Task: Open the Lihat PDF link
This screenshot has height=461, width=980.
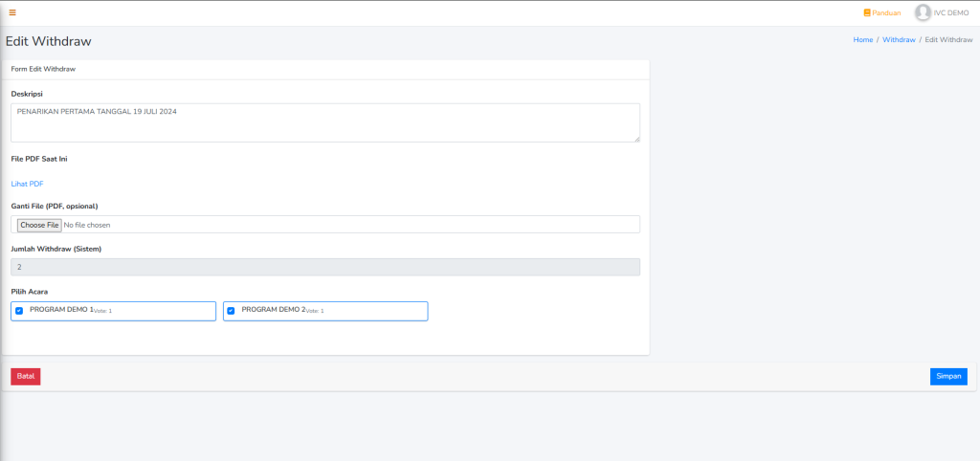Action: pyautogui.click(x=27, y=184)
